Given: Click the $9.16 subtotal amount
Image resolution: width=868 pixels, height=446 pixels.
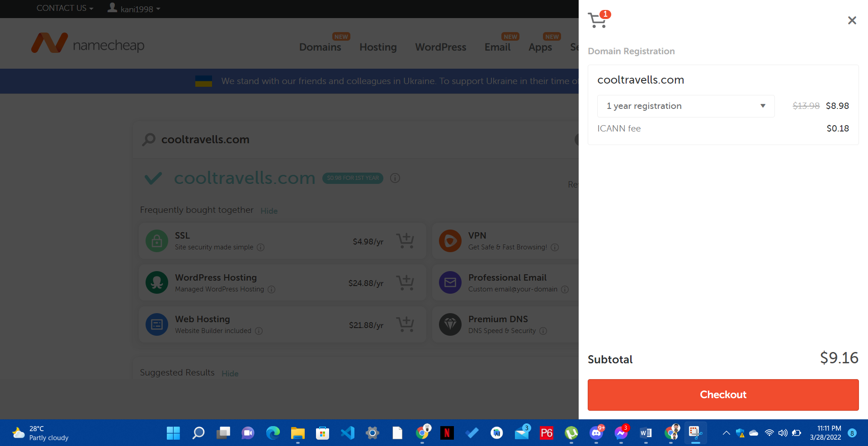Looking at the screenshot, I should click(x=839, y=358).
